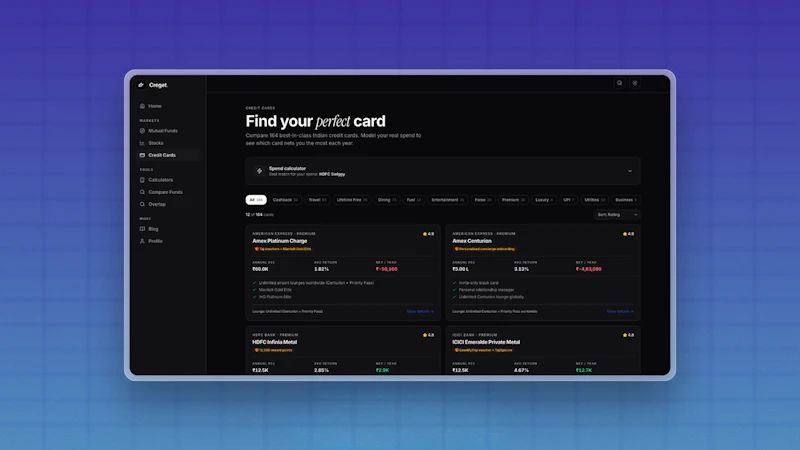Image resolution: width=800 pixels, height=450 pixels.
Task: Open ICICI Emeralde Private Metal card title
Action: 486,342
